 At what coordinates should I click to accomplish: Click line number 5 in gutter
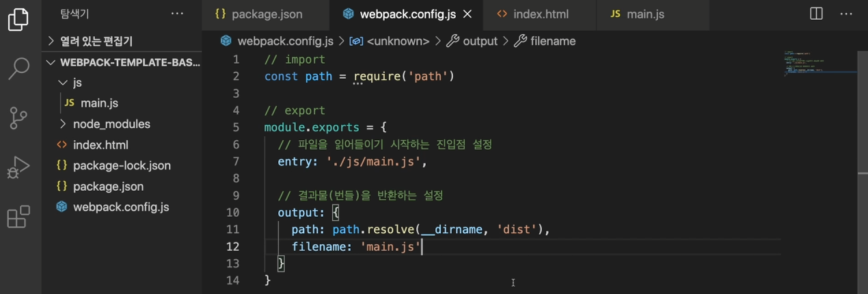tap(236, 127)
